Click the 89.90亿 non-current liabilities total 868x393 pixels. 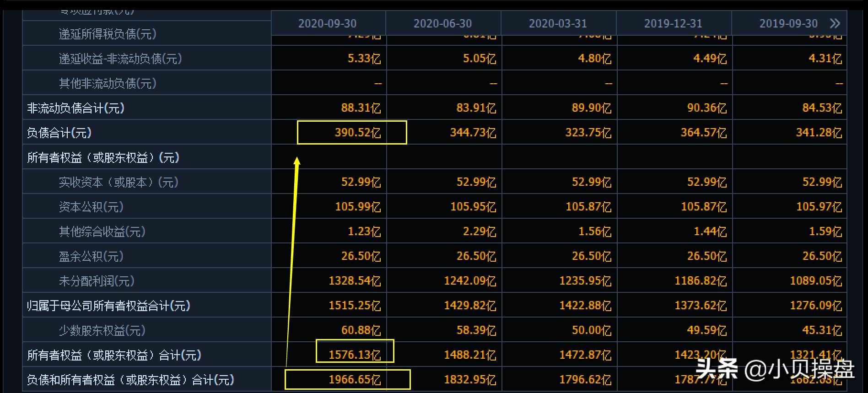click(592, 108)
